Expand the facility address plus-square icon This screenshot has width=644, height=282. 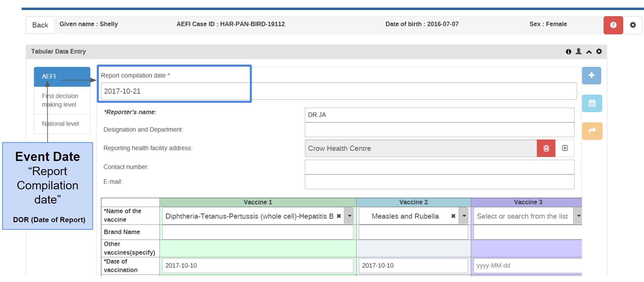point(565,148)
